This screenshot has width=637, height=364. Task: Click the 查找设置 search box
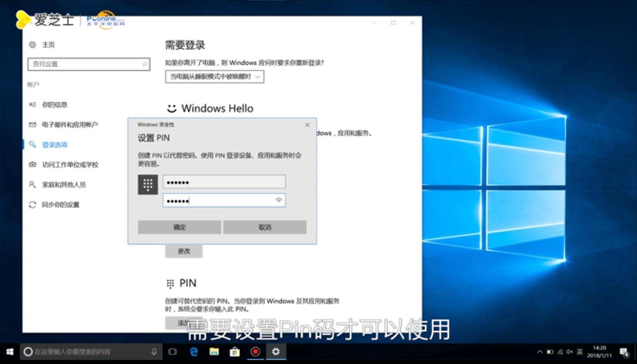[x=88, y=64]
